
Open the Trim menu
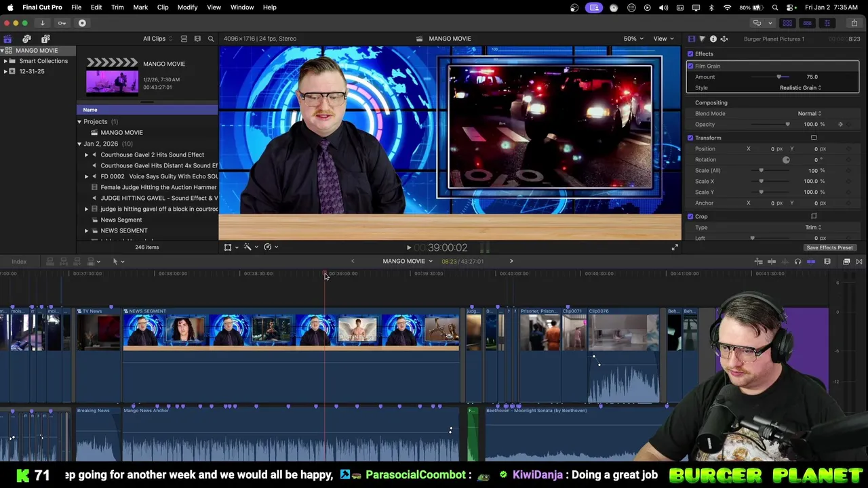[x=117, y=7]
